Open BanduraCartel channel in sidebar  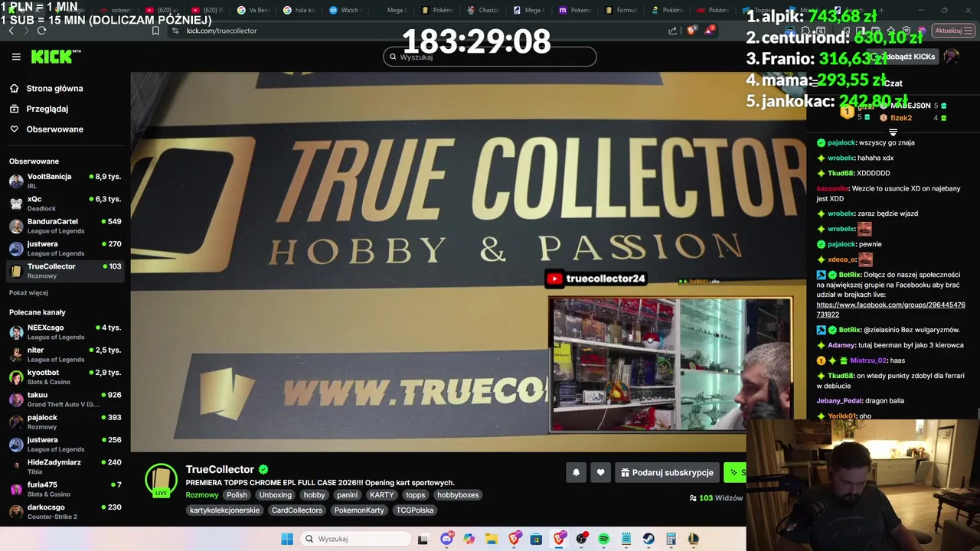coord(65,226)
